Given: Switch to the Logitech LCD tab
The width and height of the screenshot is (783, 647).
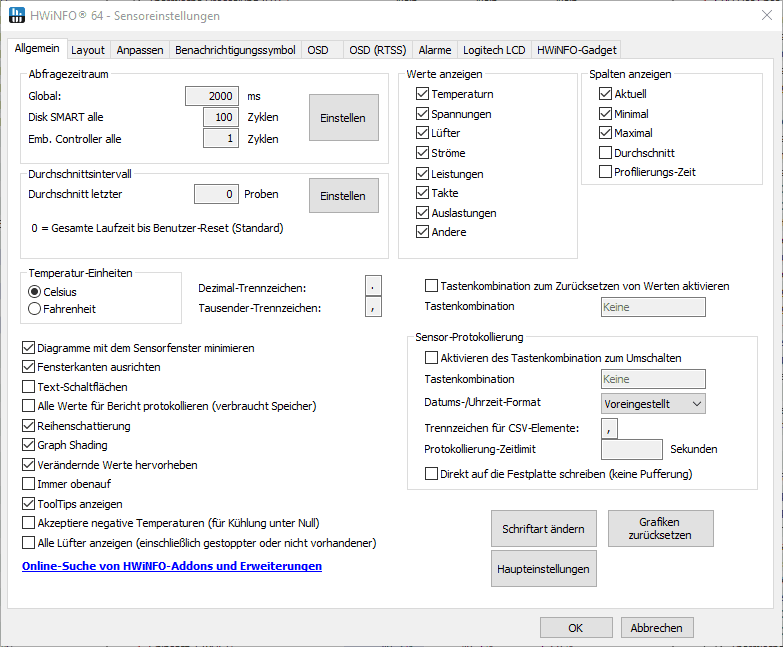Looking at the screenshot, I should pyautogui.click(x=494, y=50).
